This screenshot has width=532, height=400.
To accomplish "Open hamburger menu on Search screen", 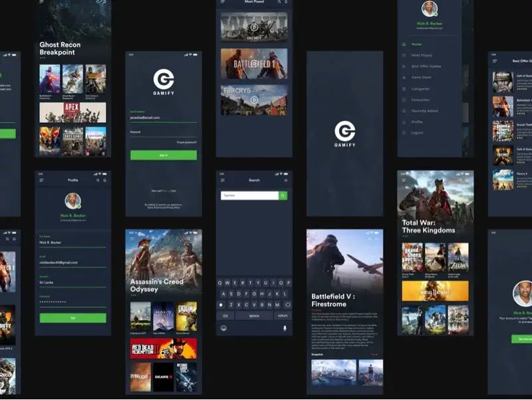I will 223,180.
